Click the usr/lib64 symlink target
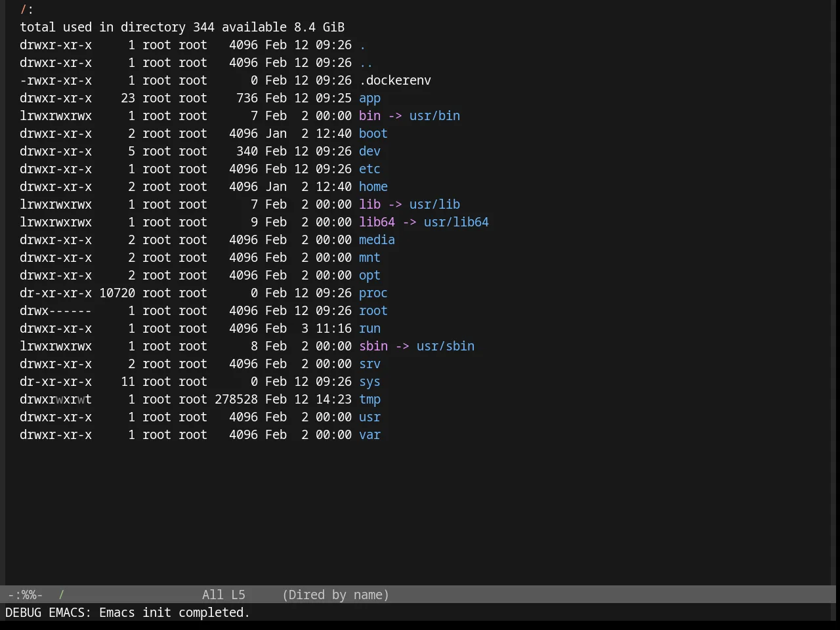 [x=456, y=222]
